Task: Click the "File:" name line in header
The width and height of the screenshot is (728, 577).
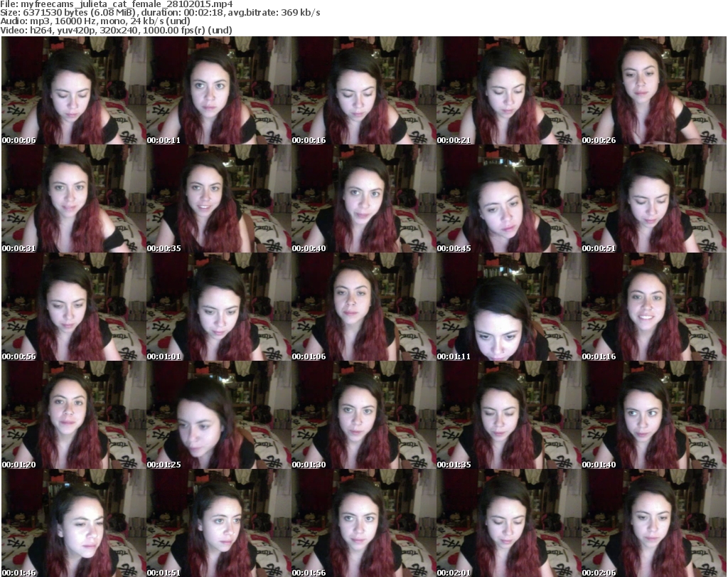Action: click(x=117, y=4)
